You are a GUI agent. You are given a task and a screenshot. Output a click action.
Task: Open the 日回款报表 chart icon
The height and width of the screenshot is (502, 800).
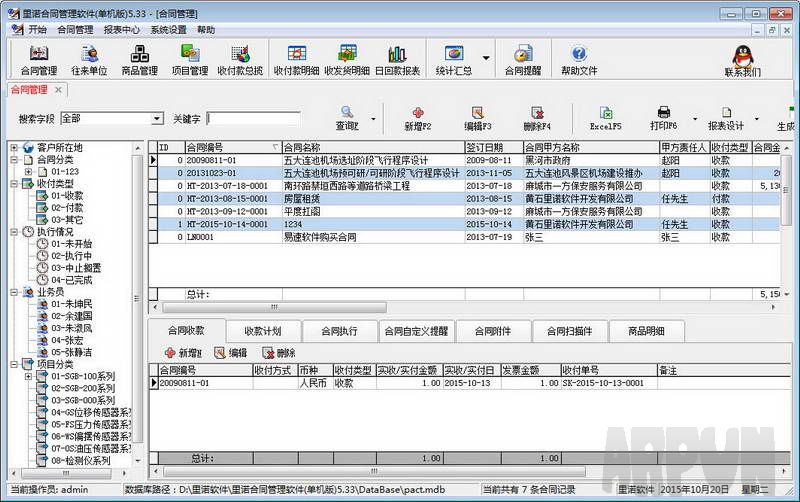[397, 59]
